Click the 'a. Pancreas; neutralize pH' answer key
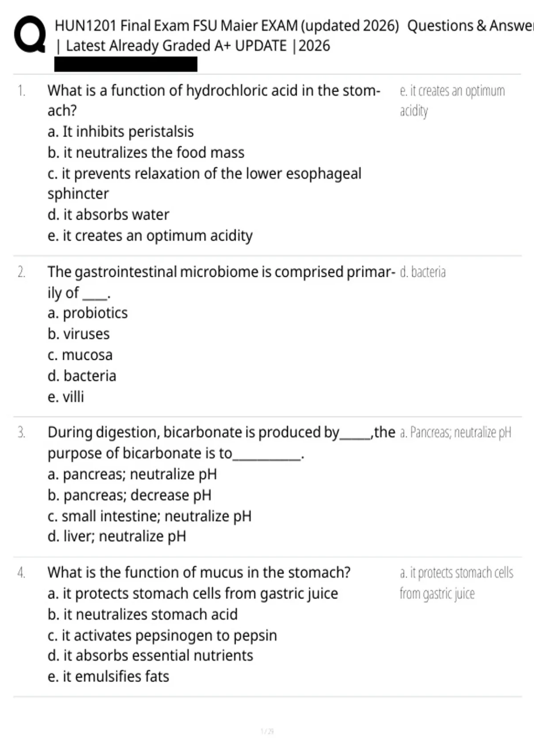The image size is (534, 756). pyautogui.click(x=456, y=432)
